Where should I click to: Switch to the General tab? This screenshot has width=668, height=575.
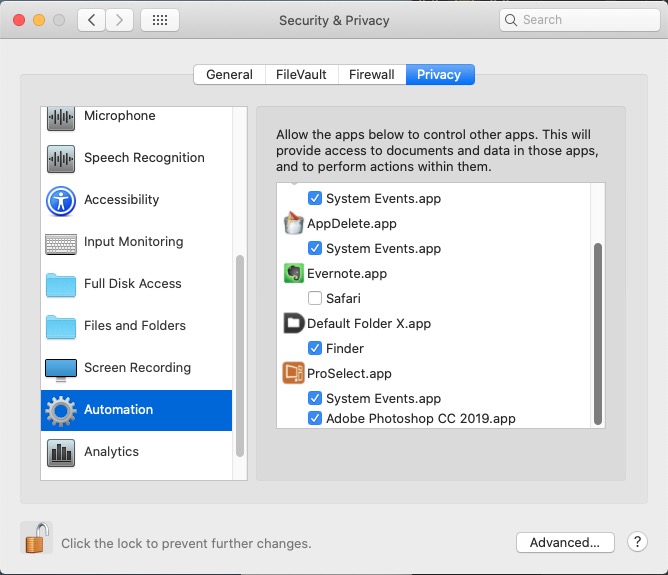coord(229,75)
